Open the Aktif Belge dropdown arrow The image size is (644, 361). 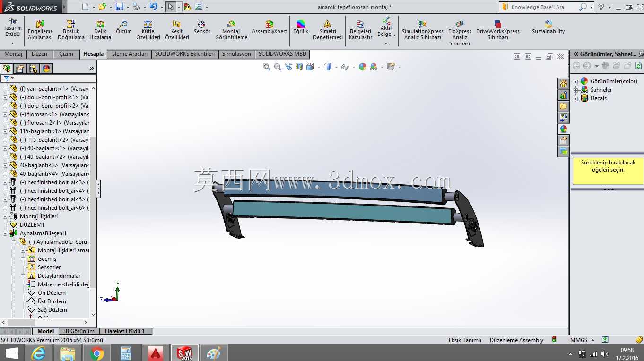coord(386,44)
